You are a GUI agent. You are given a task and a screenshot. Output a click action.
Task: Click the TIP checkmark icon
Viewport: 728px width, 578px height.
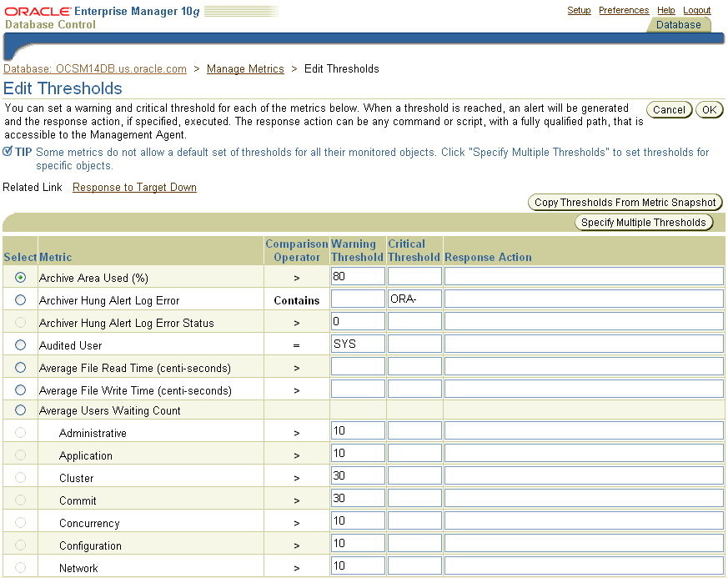10,152
